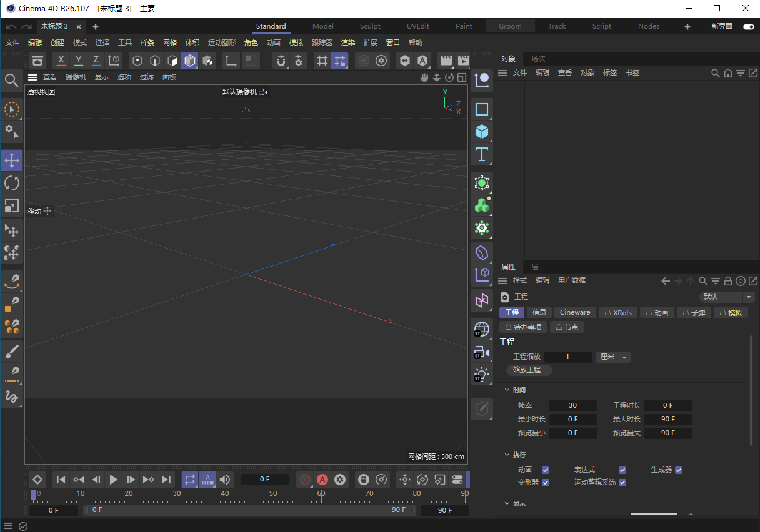Select the Move tool in the left toolbar
Screen dimensions: 760x532
12,160
